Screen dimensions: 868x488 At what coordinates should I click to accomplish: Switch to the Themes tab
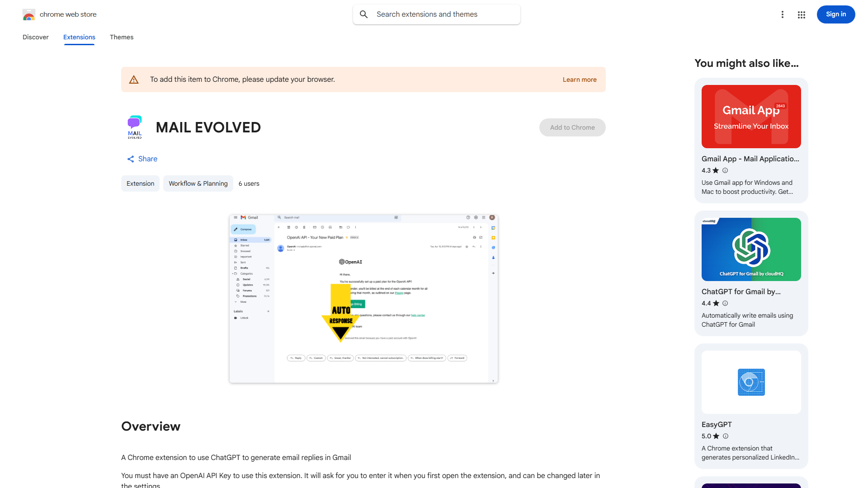[121, 37]
